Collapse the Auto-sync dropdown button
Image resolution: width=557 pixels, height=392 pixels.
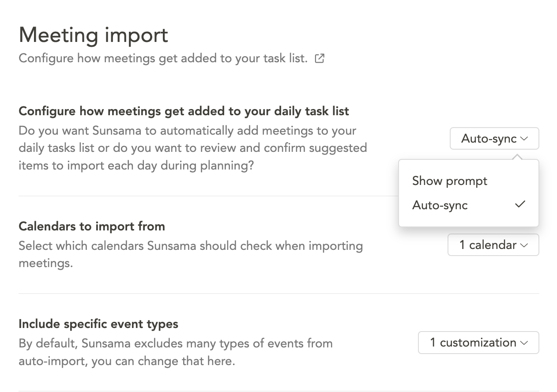pos(494,139)
